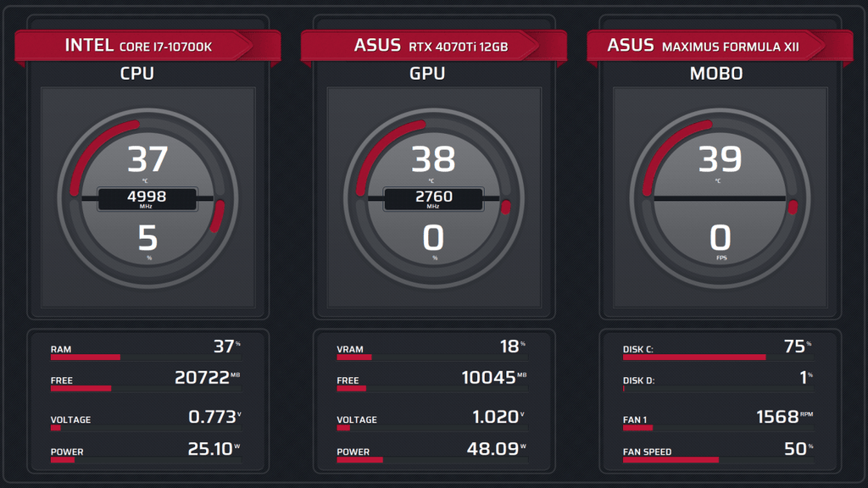This screenshot has width=868, height=488.
Task: Click the GPU clock 2760 MHz readout
Action: click(433, 198)
